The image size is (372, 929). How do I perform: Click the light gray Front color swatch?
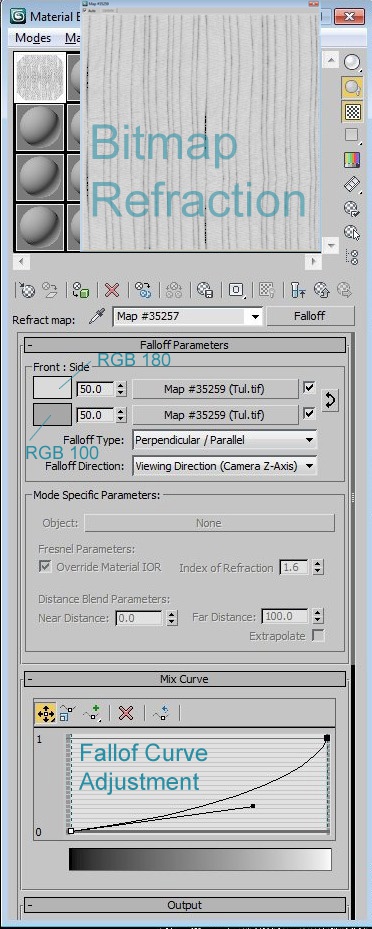(52, 389)
